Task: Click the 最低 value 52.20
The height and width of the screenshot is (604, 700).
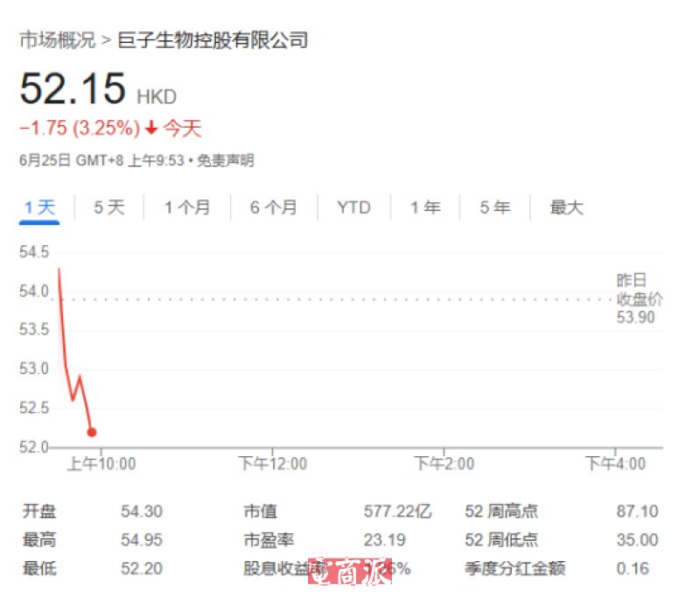Action: (x=142, y=568)
